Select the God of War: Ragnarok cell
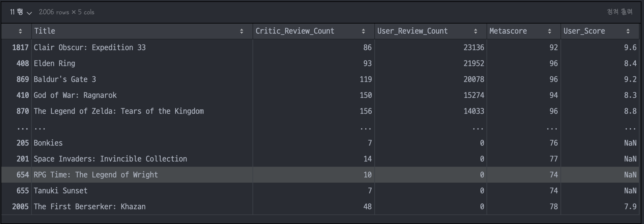Viewport: 644px width, 224px height. click(142, 95)
